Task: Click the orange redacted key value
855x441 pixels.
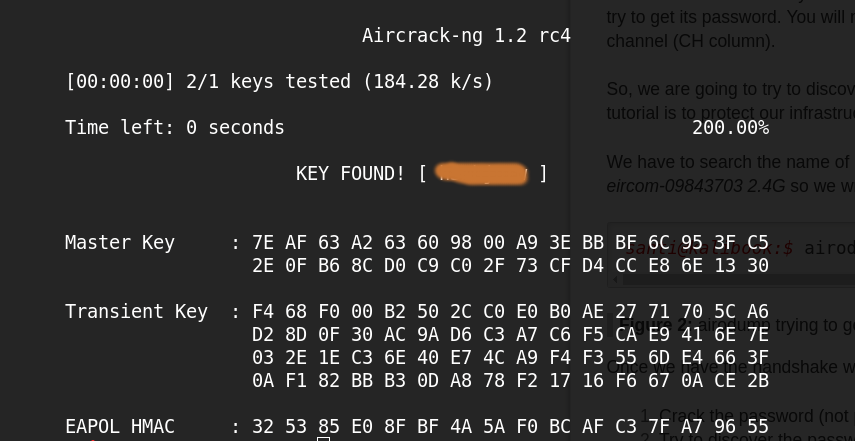Action: tap(484, 174)
